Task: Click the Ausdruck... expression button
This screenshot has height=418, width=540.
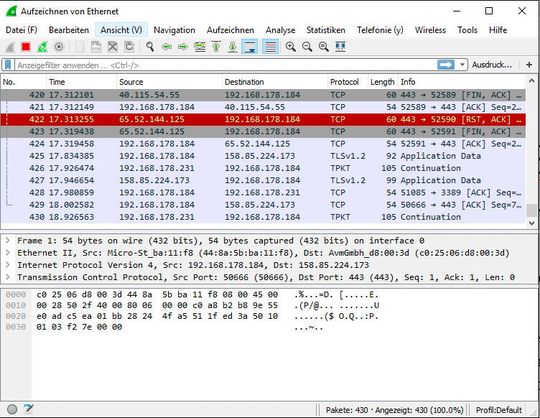Action: [492, 65]
